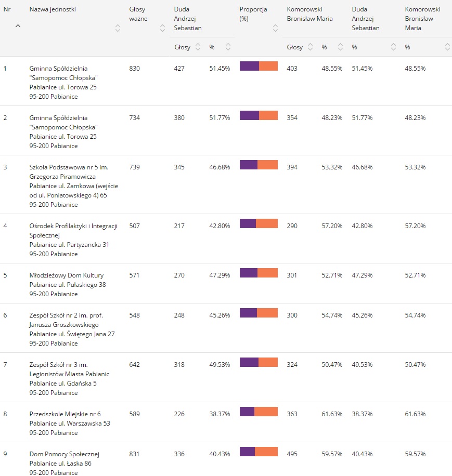This screenshot has width=452, height=476.
Task: Click the 831 valid votes cell
Action: coord(134,454)
